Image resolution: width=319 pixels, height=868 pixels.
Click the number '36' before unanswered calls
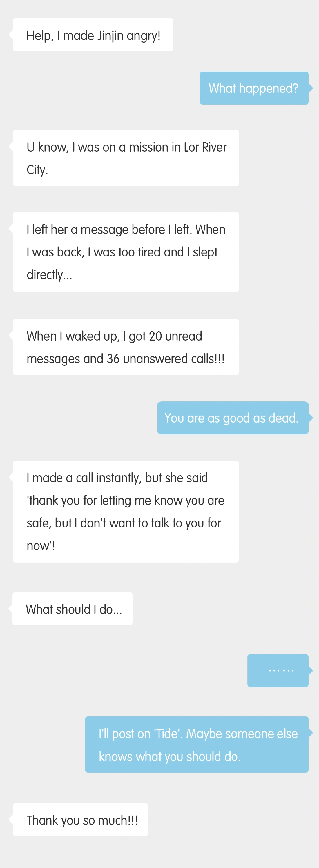coord(113,359)
